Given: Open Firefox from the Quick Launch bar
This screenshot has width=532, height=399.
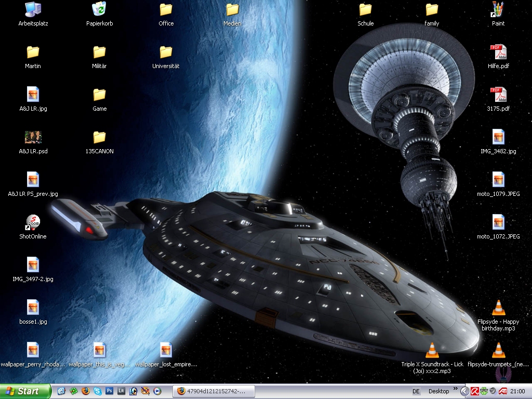Looking at the screenshot, I should click(86, 391).
